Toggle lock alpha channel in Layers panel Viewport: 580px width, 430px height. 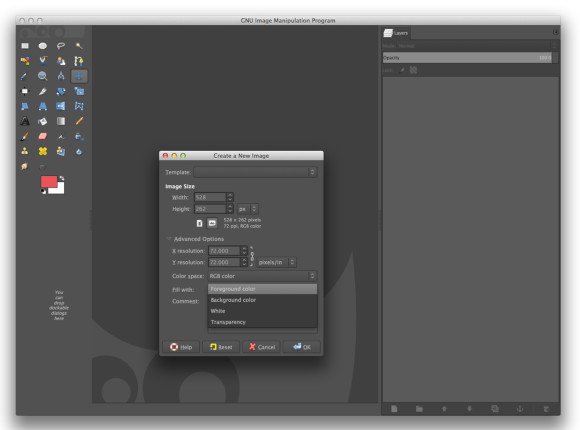pos(413,70)
